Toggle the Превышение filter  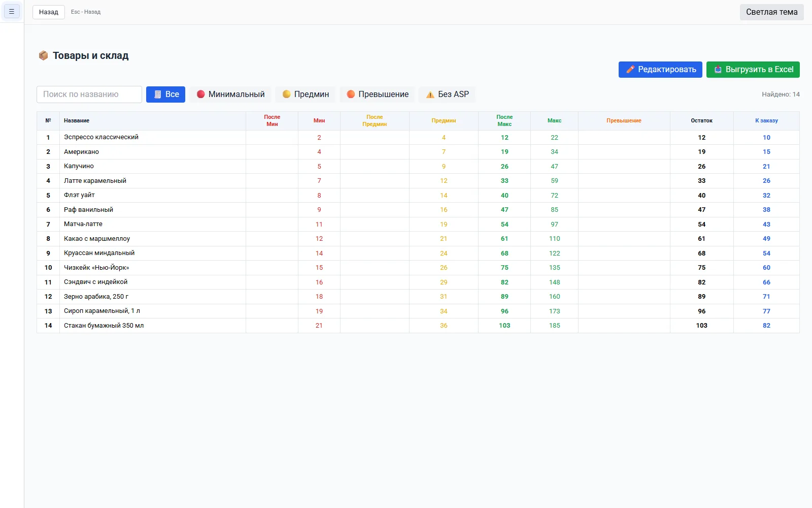pos(378,94)
